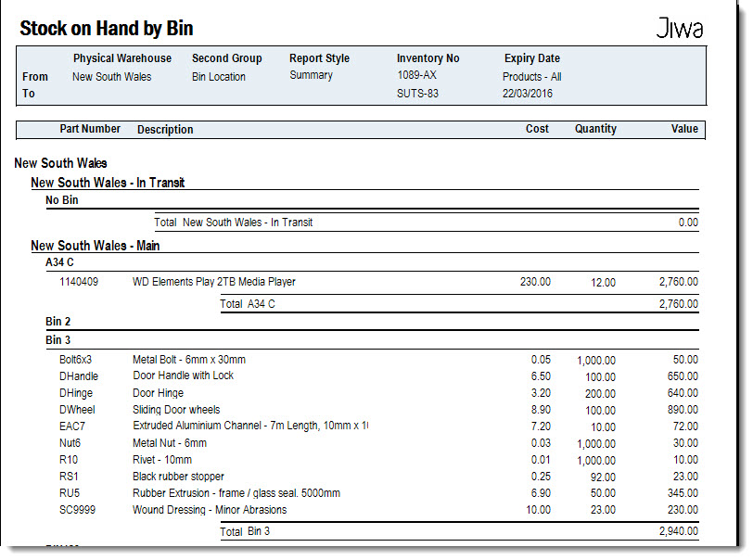This screenshot has height=560, width=753.
Task: Click 'Total New South Wales - In Transit' row
Action: click(x=427, y=223)
